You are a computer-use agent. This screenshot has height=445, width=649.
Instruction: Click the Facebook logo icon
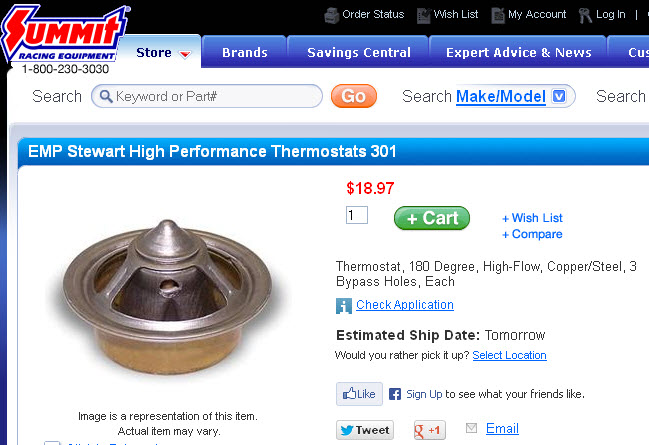[395, 394]
